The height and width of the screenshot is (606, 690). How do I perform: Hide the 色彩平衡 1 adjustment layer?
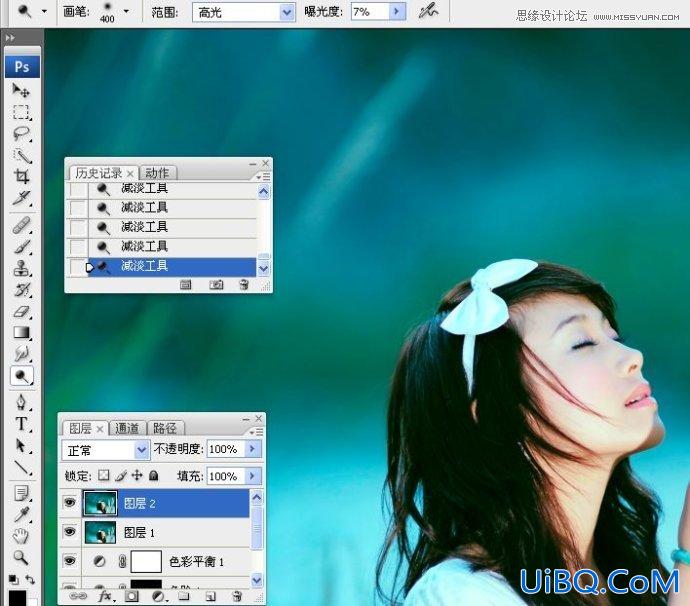coord(69,561)
